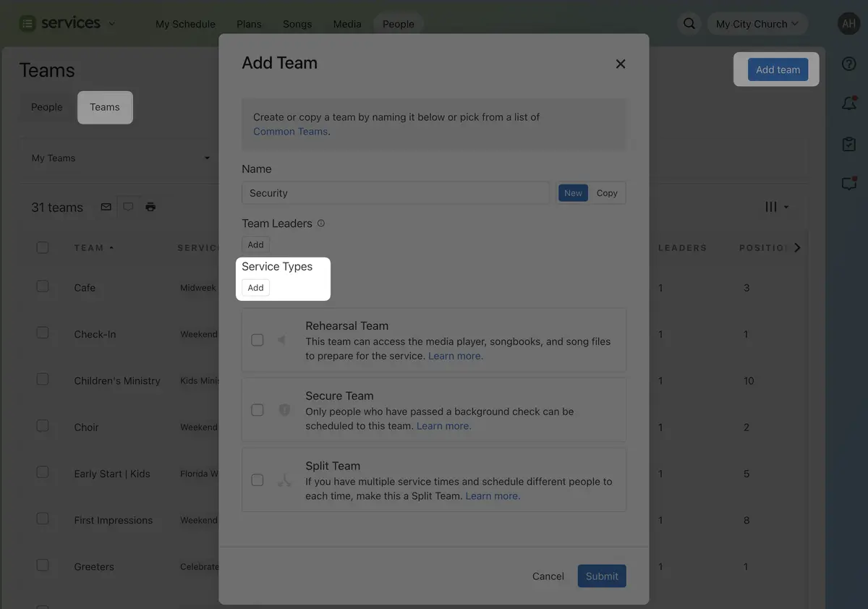Click Add under Service Types
Screen dimensions: 868x609
click(256, 287)
